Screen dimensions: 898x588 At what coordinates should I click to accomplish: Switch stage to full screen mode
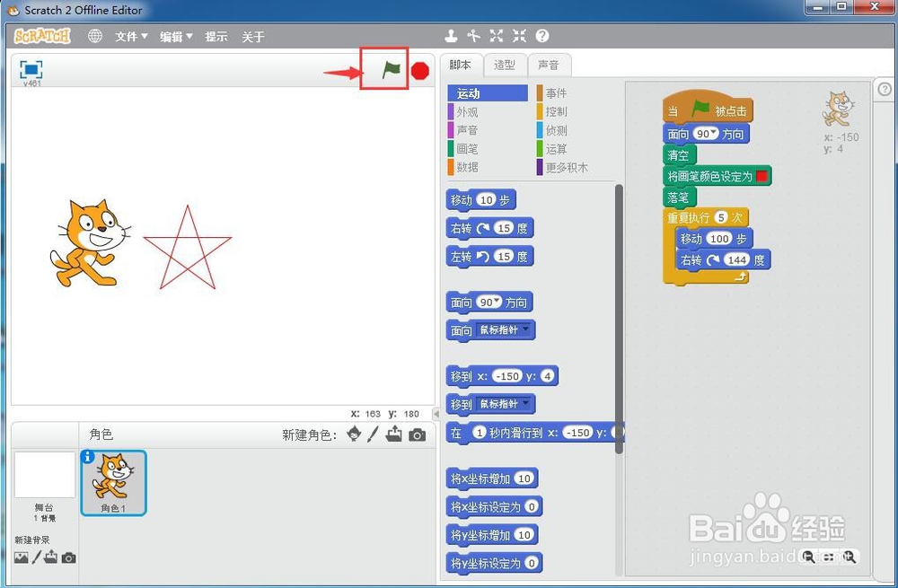click(x=31, y=70)
